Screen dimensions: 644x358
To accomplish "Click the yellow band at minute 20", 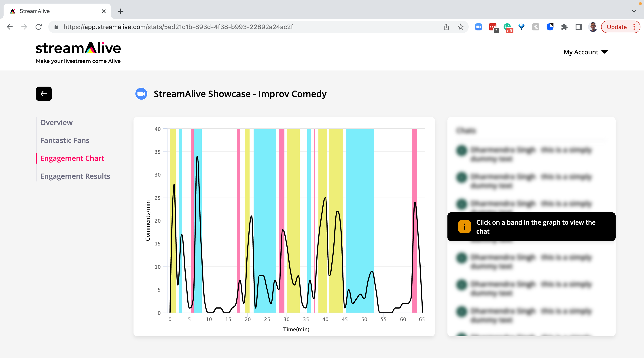I will click(247, 220).
